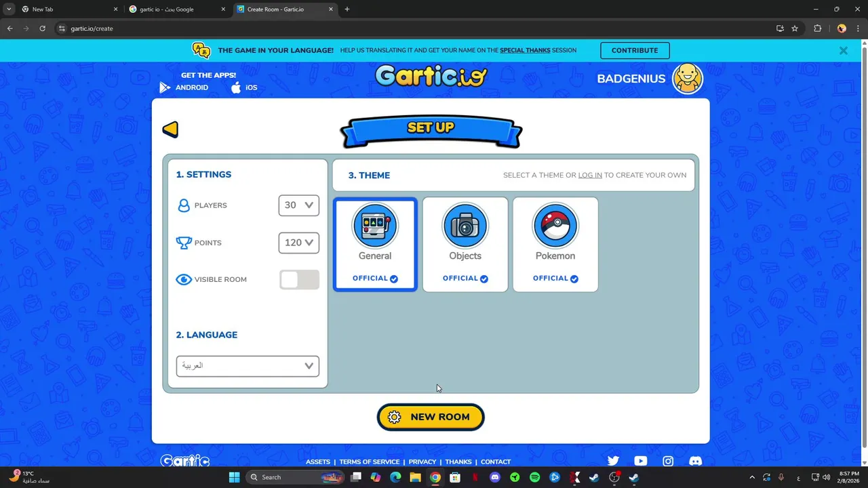Open the CONTACT footer link
This screenshot has height=488, width=868.
[x=496, y=462]
